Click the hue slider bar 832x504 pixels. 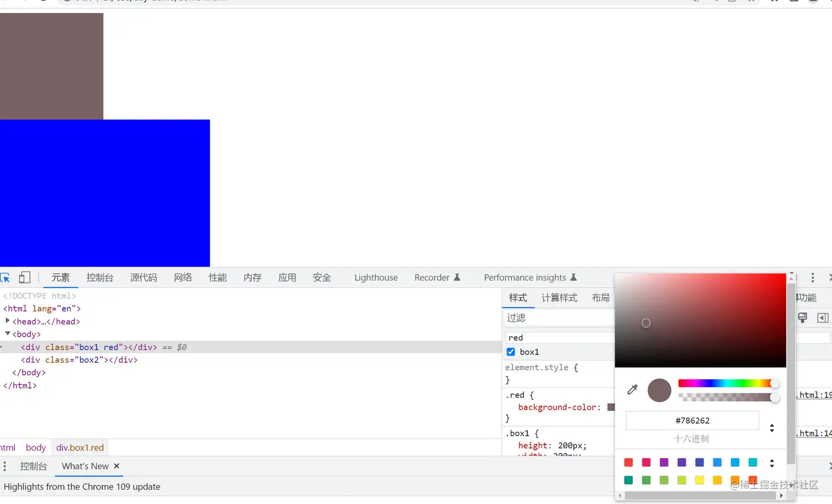click(726, 384)
